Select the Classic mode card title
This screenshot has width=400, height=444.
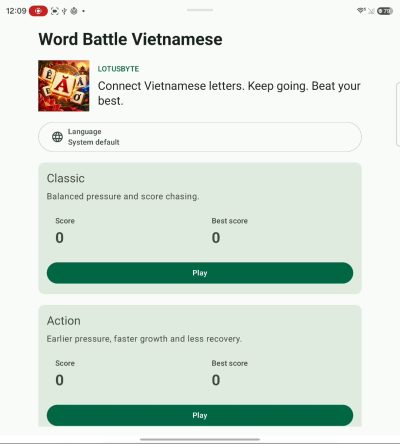pyautogui.click(x=66, y=178)
